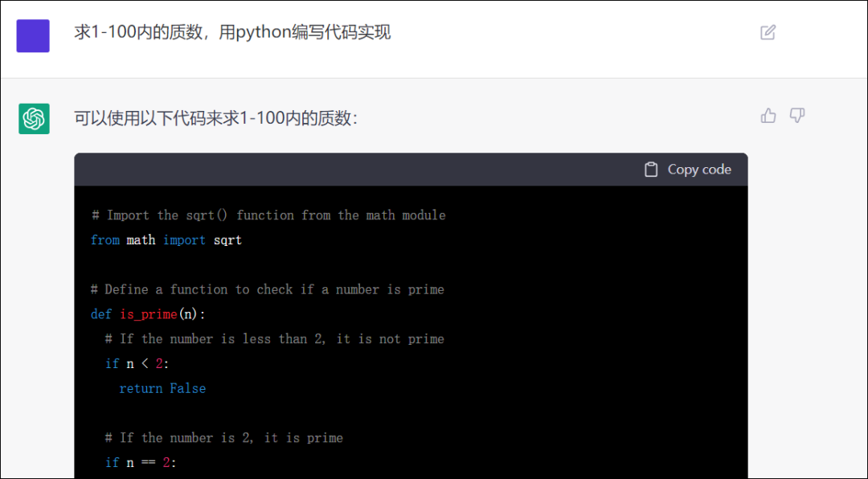This screenshot has width=868, height=479.
Task: Click the purple user avatar
Action: coord(33,36)
